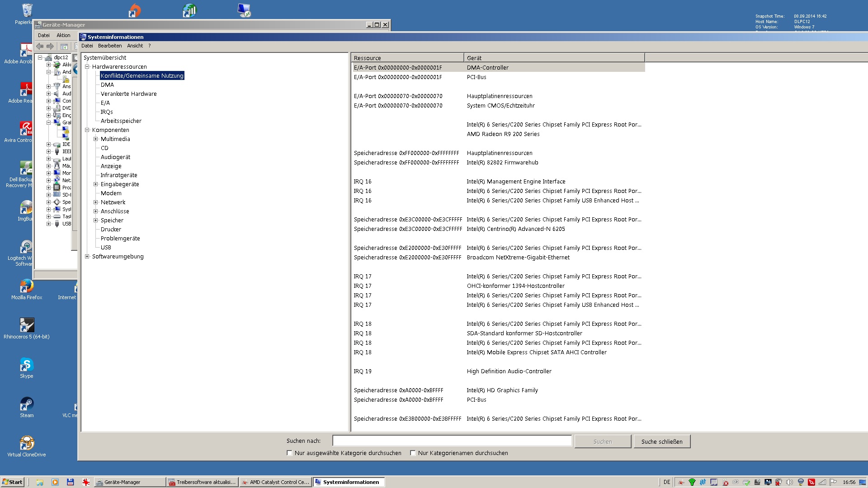Click back arrow in Geräte-Manager toolbar
This screenshot has width=868, height=488.
tap(40, 47)
